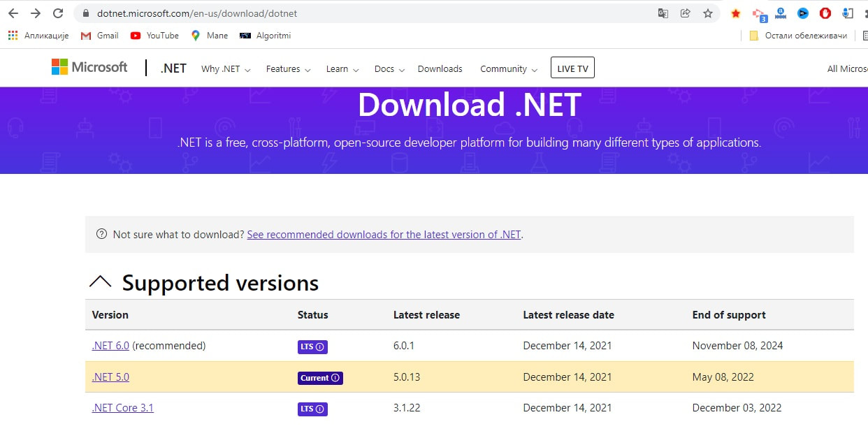Viewport: 868px width, 431px height.
Task: Click the Current status badge for .NET 5.0
Action: click(320, 378)
